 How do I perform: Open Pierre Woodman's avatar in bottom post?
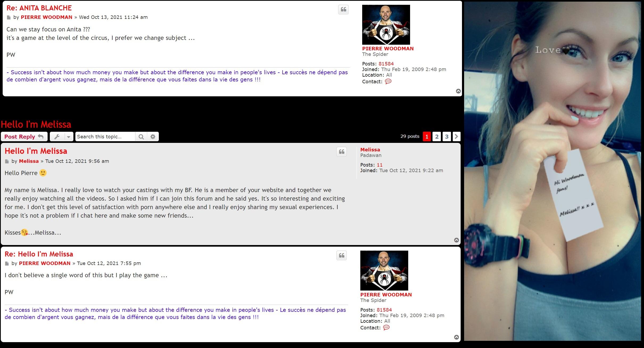click(x=384, y=270)
